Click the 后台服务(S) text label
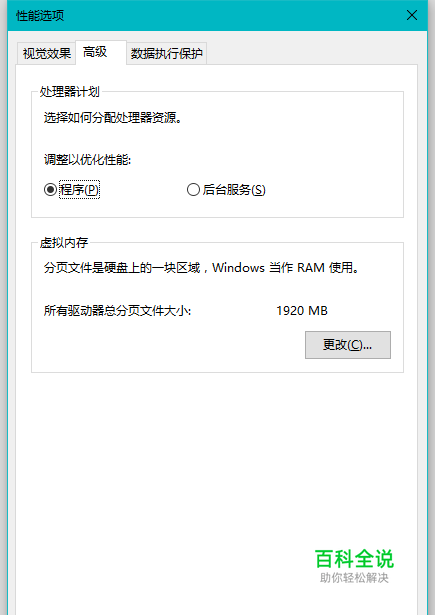435x615 pixels. [234, 190]
